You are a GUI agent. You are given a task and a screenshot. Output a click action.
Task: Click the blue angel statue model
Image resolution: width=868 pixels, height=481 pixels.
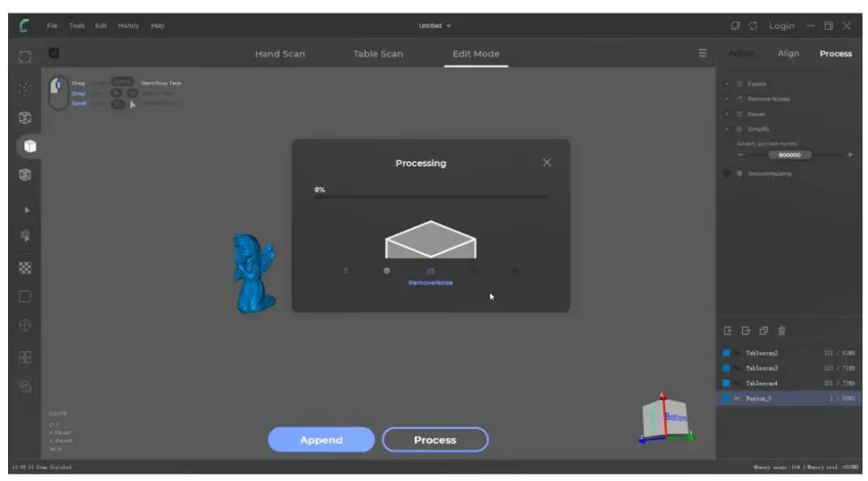254,273
